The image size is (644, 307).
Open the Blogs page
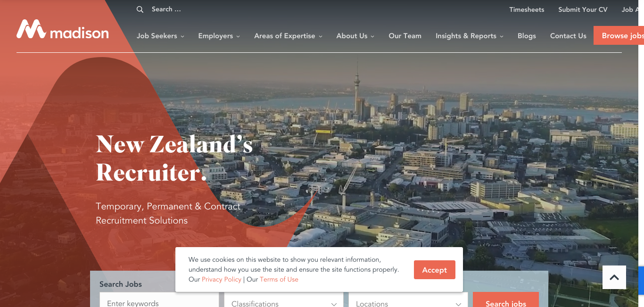click(x=527, y=36)
